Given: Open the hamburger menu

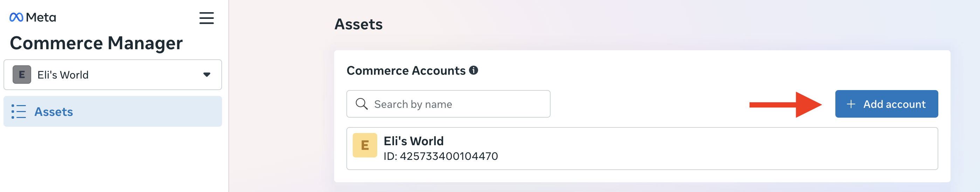Looking at the screenshot, I should [x=206, y=18].
